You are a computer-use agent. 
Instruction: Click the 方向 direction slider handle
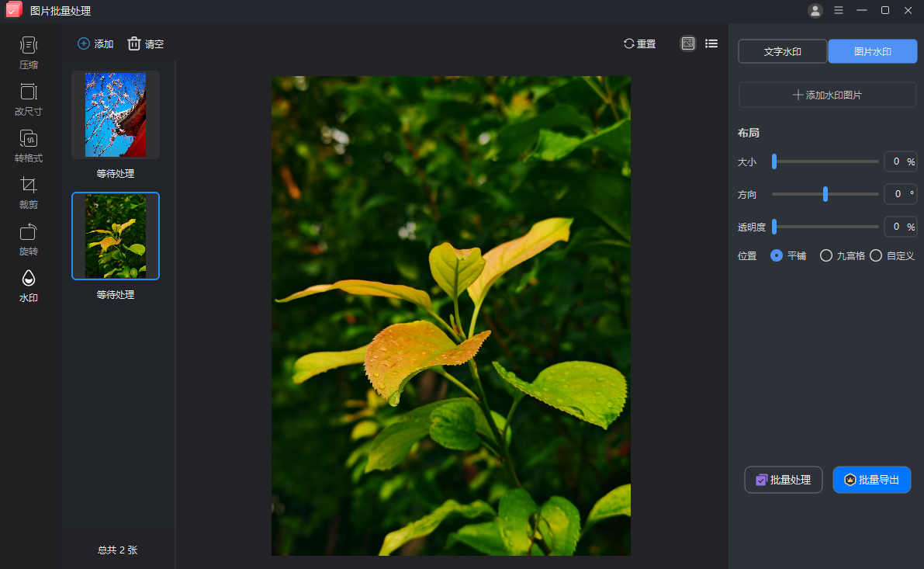825,194
